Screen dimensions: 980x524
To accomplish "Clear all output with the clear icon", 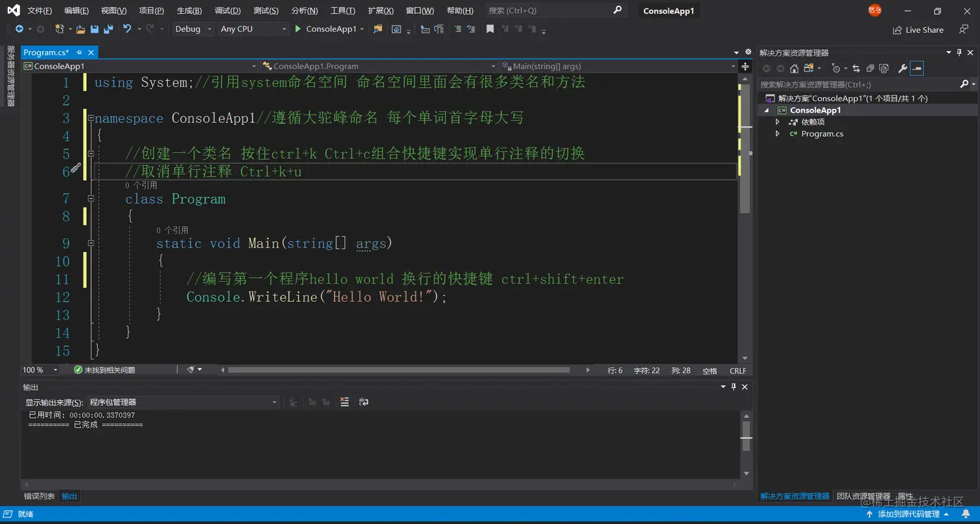I will (x=344, y=402).
